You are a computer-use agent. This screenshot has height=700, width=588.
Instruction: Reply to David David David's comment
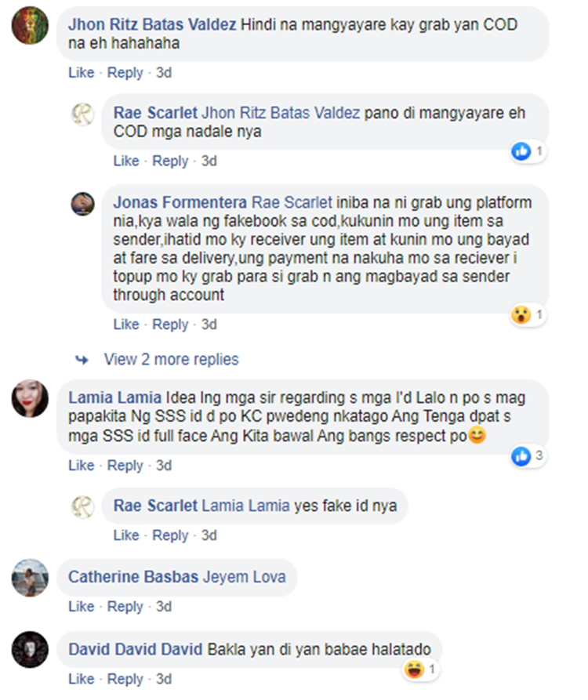coord(125,679)
